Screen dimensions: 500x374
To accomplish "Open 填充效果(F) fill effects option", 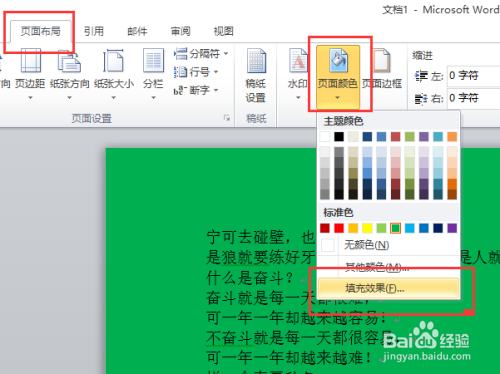I will (x=389, y=288).
